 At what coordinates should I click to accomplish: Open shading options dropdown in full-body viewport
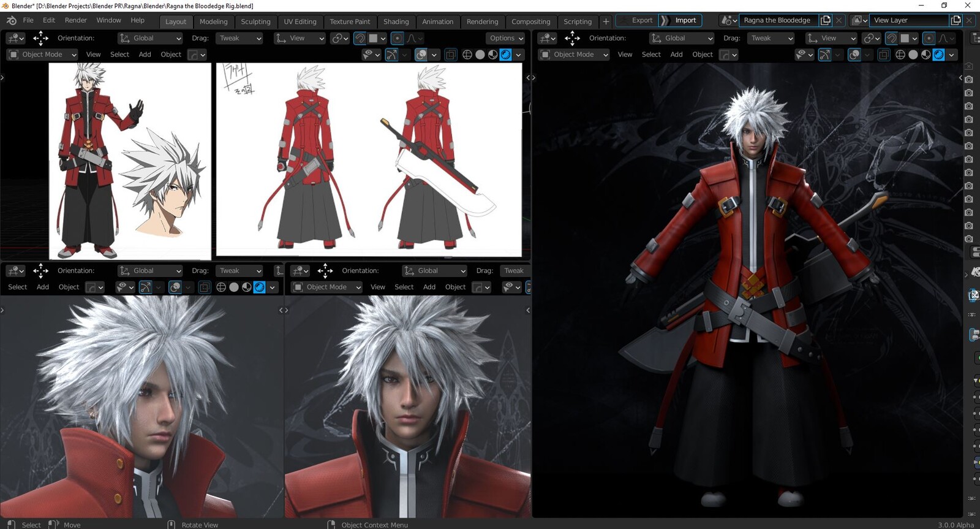tap(951, 55)
